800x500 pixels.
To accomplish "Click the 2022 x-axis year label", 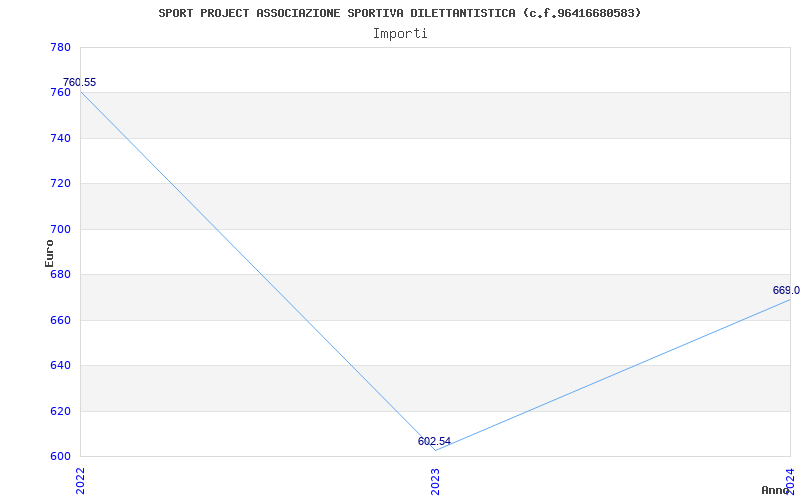I will point(80,480).
